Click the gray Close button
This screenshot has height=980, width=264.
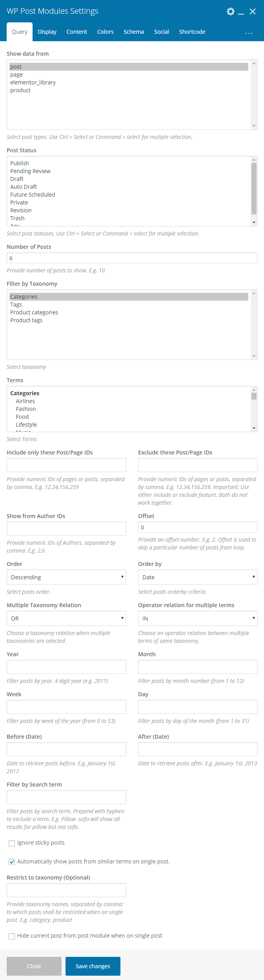coord(34,966)
